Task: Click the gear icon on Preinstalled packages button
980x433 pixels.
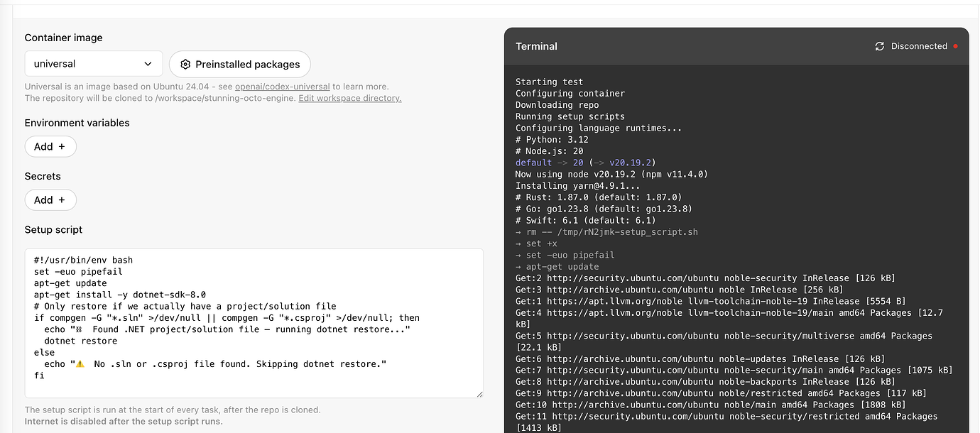Action: coord(184,64)
